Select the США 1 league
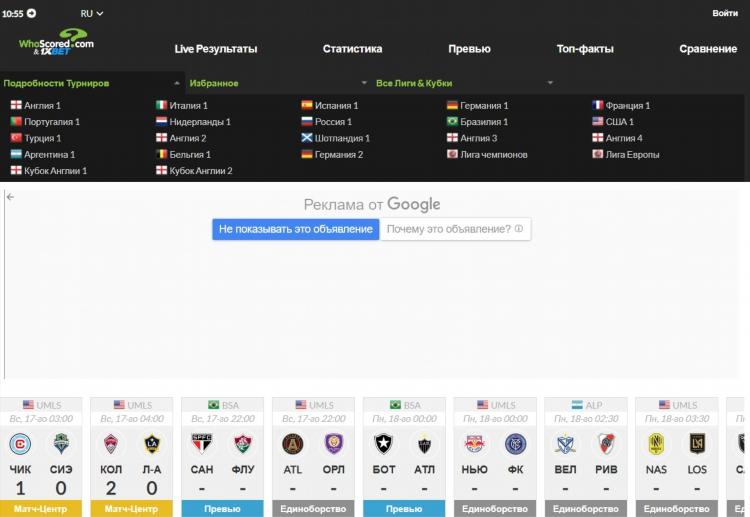750x517 pixels. [x=613, y=121]
